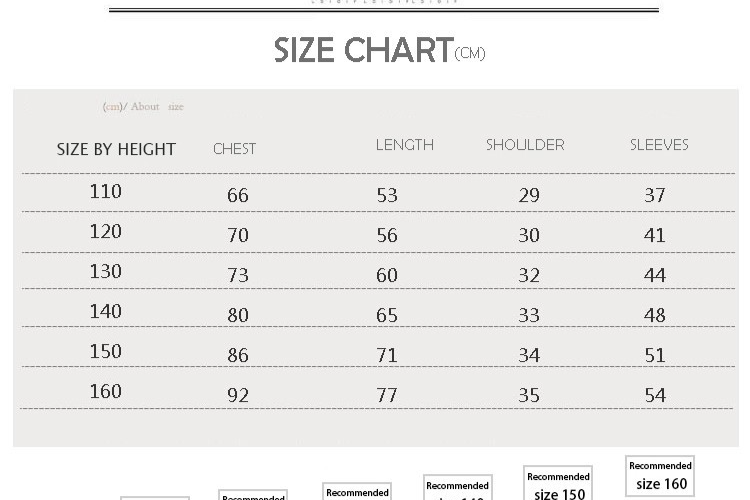
Task: Click the 110 height row label
Action: coord(105,191)
